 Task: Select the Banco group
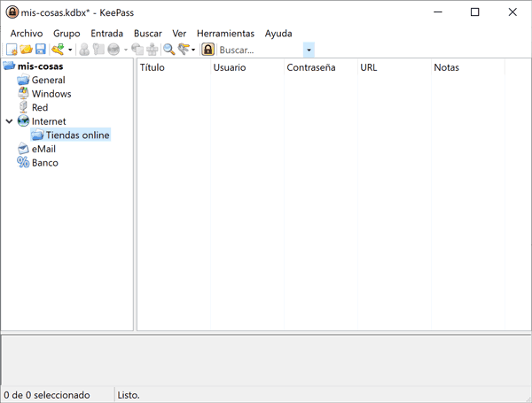click(45, 163)
